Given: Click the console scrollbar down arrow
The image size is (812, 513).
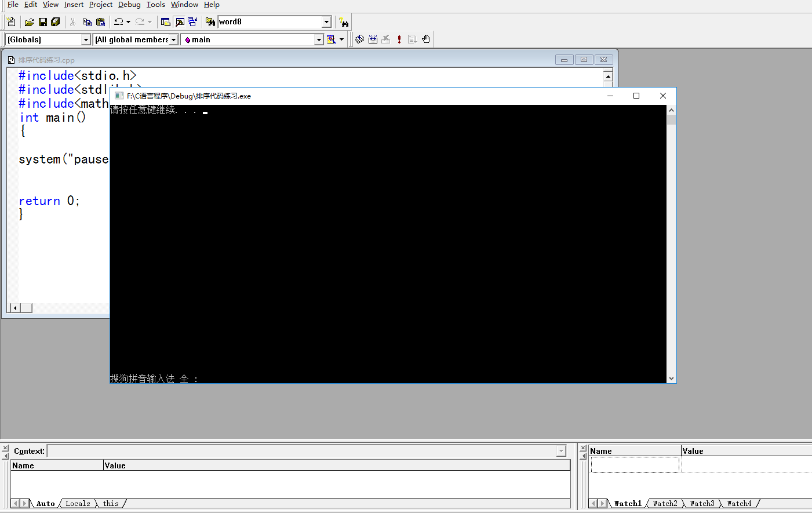Looking at the screenshot, I should click(x=672, y=379).
